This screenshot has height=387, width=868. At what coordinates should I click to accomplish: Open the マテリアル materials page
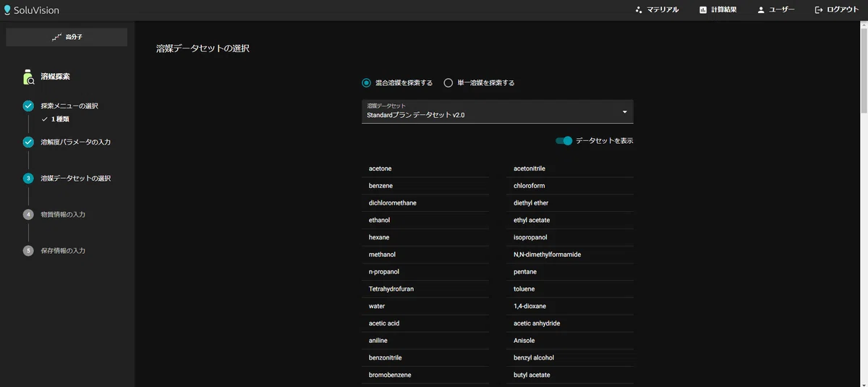[657, 10]
